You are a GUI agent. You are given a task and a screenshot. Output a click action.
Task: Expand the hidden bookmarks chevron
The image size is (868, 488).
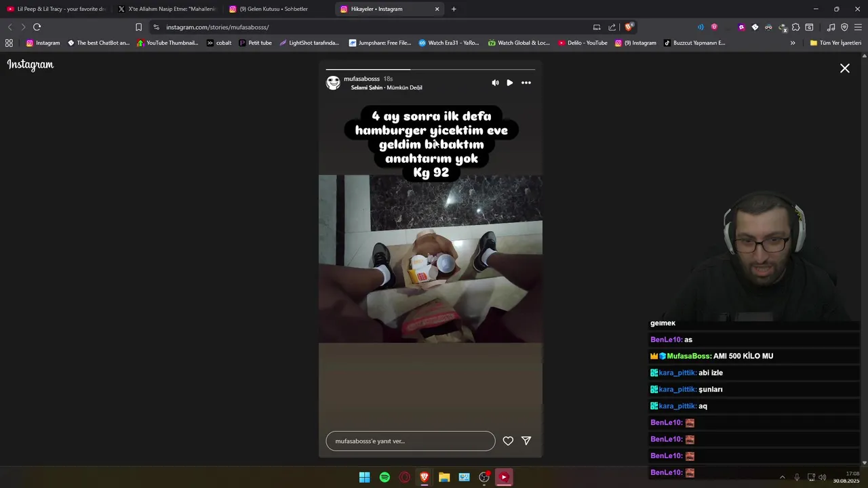(x=793, y=43)
